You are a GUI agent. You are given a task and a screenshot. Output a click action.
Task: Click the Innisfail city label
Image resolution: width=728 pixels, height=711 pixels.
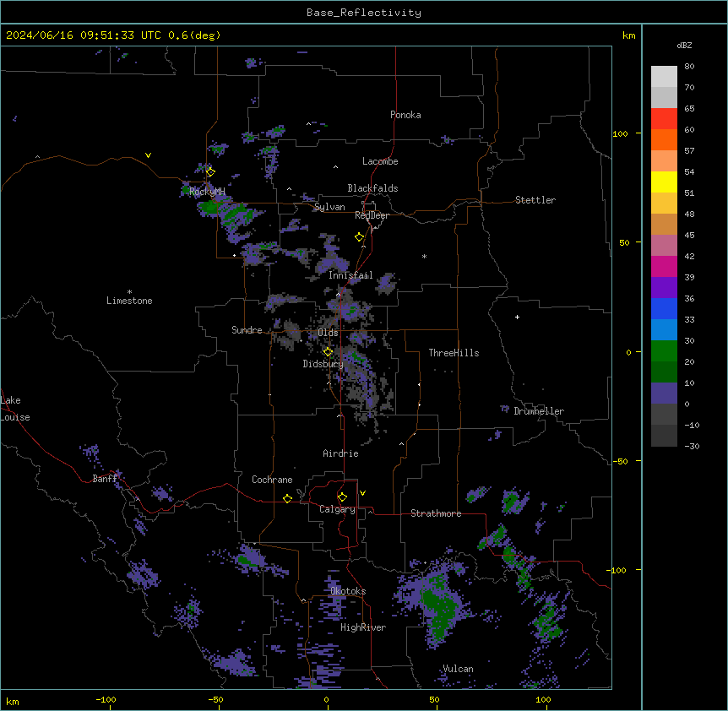(x=350, y=275)
